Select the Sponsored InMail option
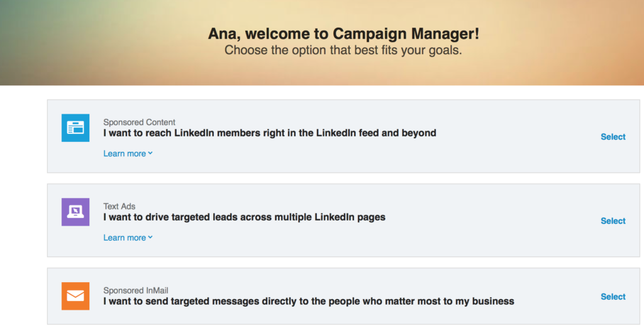 coord(613,297)
